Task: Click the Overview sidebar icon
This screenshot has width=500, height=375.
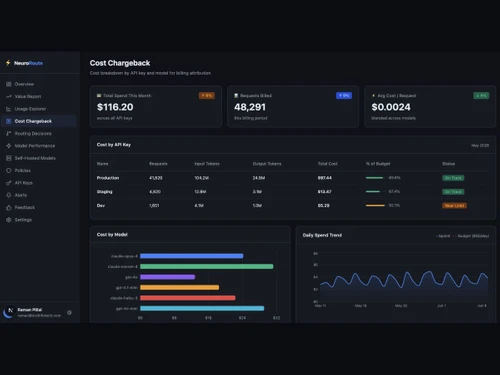Action: 9,84
